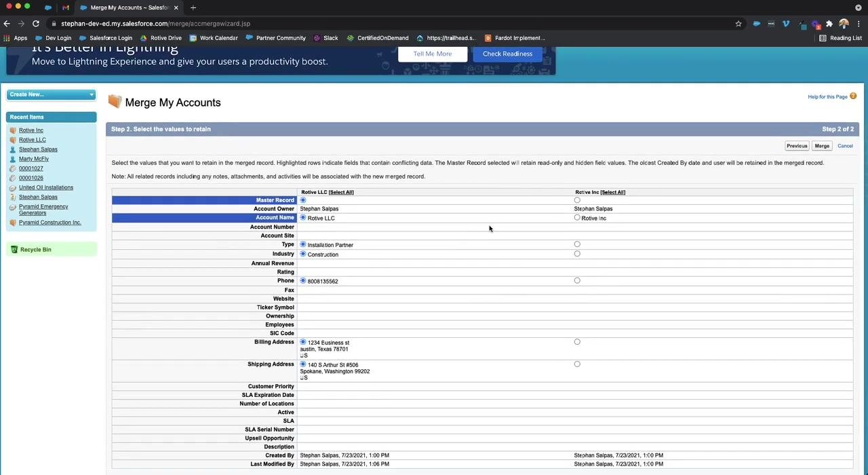Open the United Oil Installations recent item
Image resolution: width=868 pixels, height=475 pixels.
tap(46, 187)
